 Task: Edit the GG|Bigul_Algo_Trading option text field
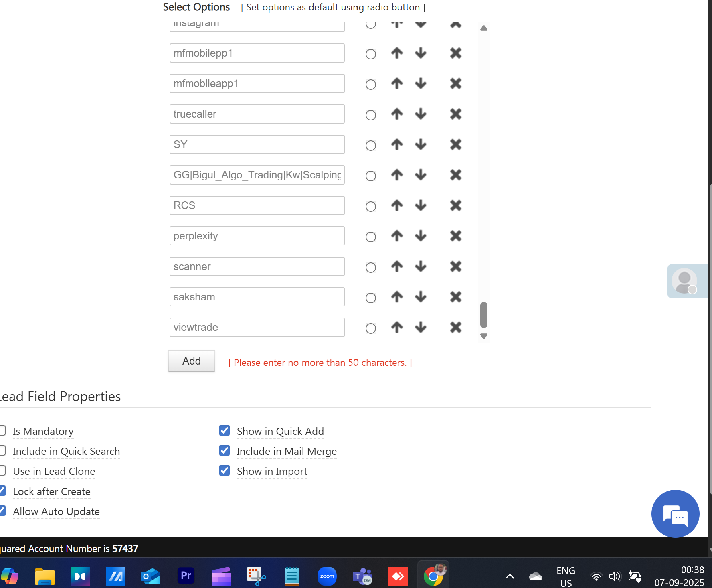[x=257, y=175]
